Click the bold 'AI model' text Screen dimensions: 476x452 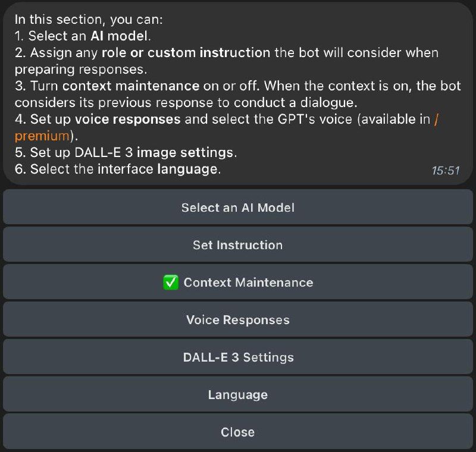119,36
